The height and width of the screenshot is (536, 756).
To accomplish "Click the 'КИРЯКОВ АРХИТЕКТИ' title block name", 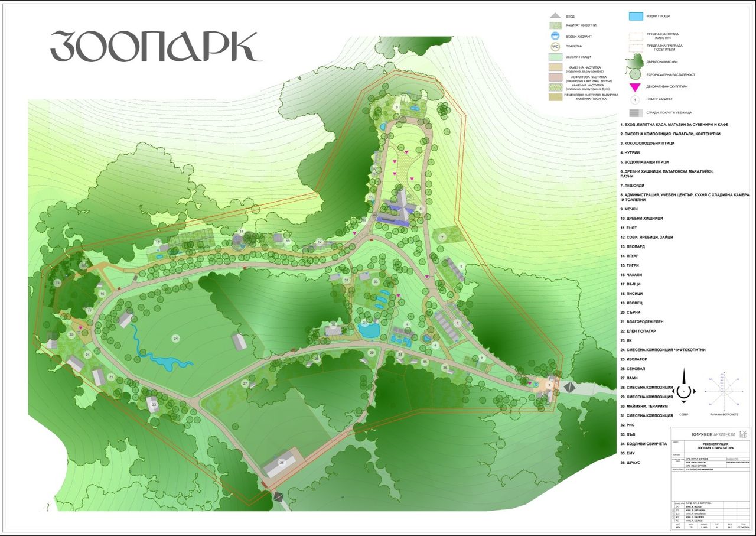I will pyautogui.click(x=713, y=435).
